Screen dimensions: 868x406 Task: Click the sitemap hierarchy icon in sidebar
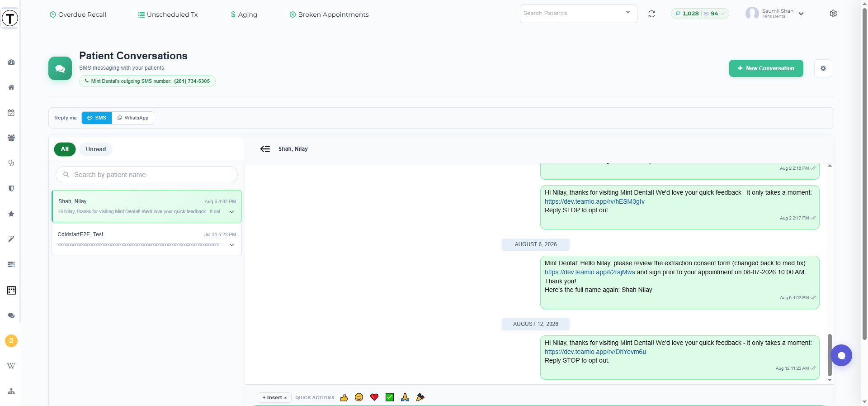[x=11, y=392]
